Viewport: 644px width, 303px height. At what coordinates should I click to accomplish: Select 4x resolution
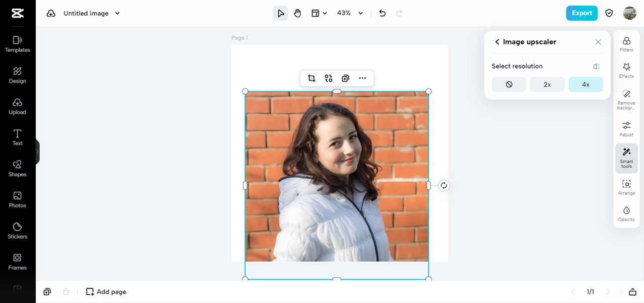(x=586, y=85)
